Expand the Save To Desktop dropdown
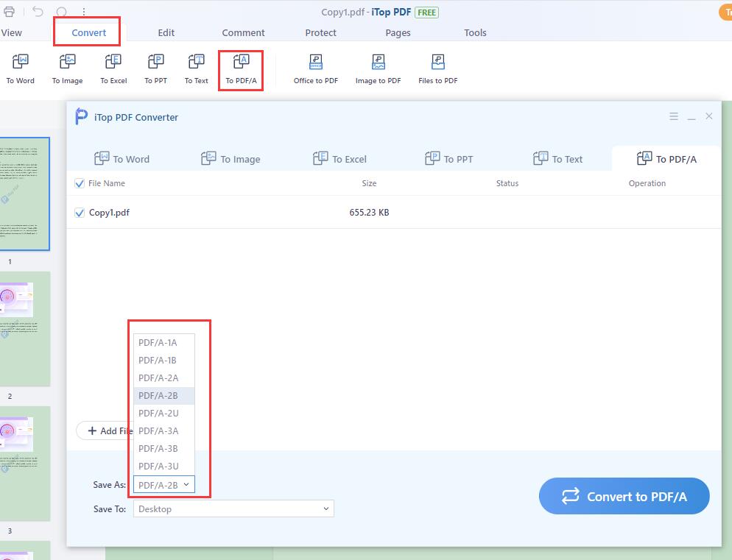Screen dimensions: 732x560 (233, 508)
